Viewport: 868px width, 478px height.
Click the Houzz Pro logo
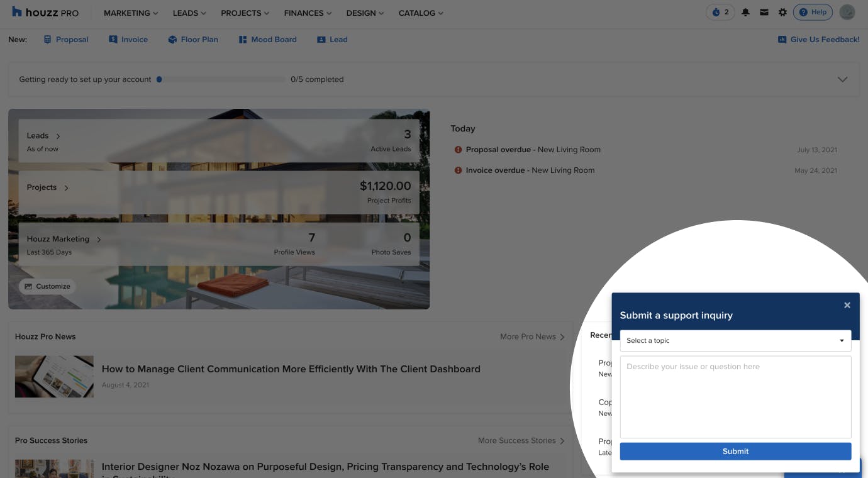pyautogui.click(x=45, y=13)
